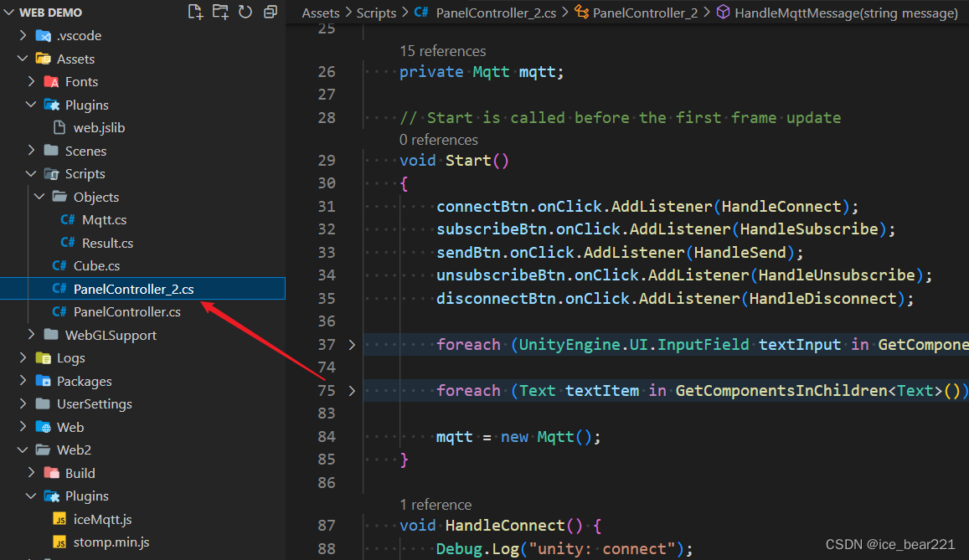Click the Fonts folder icon

(52, 81)
